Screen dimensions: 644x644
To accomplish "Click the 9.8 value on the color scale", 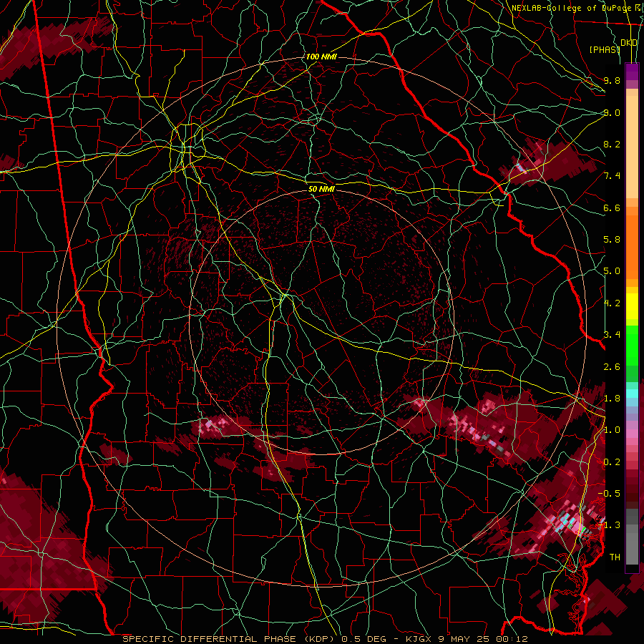I will 612,80.
